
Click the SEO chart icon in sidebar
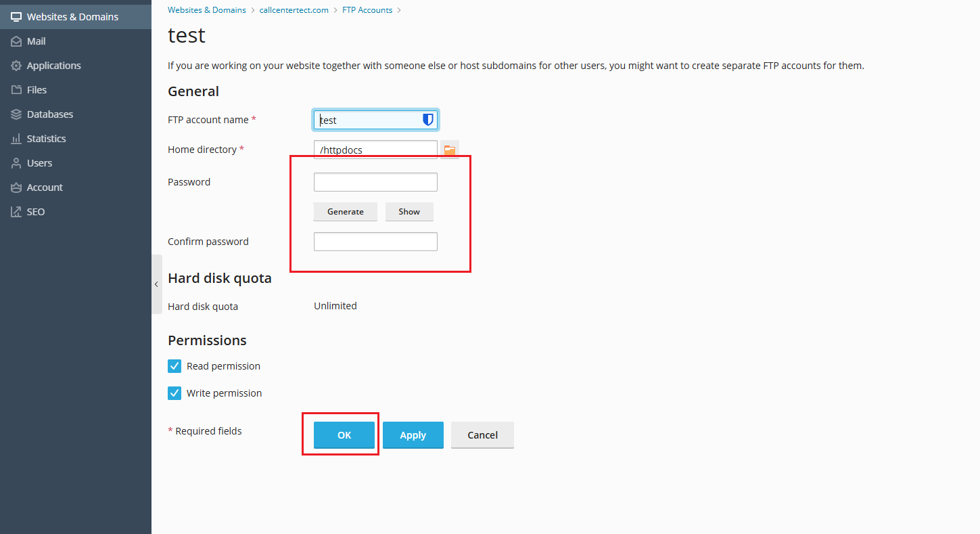tap(16, 212)
